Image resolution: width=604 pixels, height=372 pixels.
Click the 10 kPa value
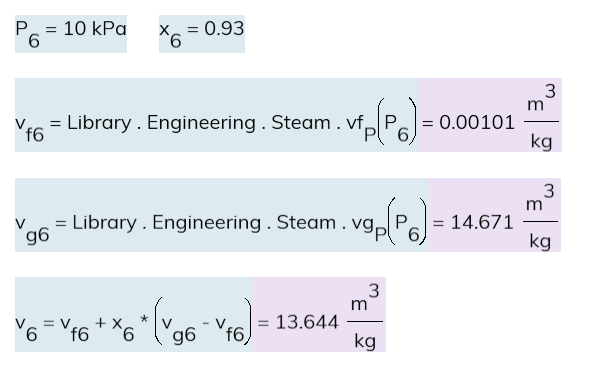[x=95, y=29]
